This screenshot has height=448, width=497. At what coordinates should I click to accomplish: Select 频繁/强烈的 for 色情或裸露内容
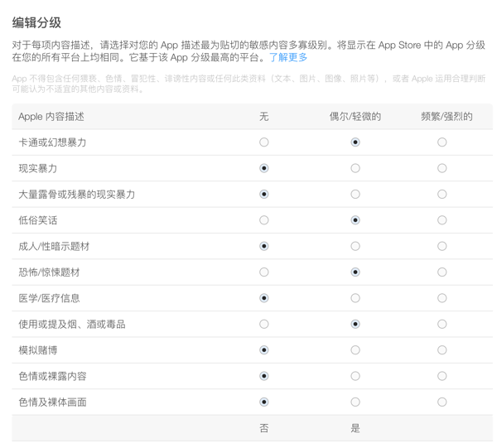[442, 376]
